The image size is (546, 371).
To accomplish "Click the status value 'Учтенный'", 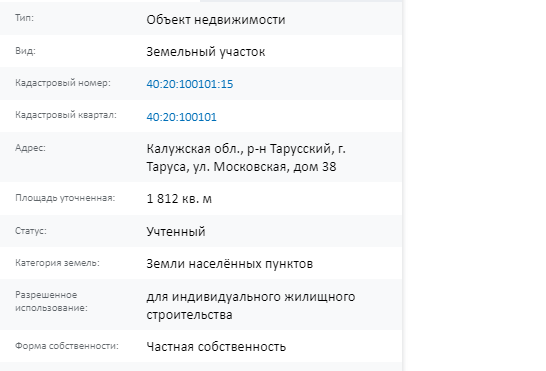I will tap(176, 231).
